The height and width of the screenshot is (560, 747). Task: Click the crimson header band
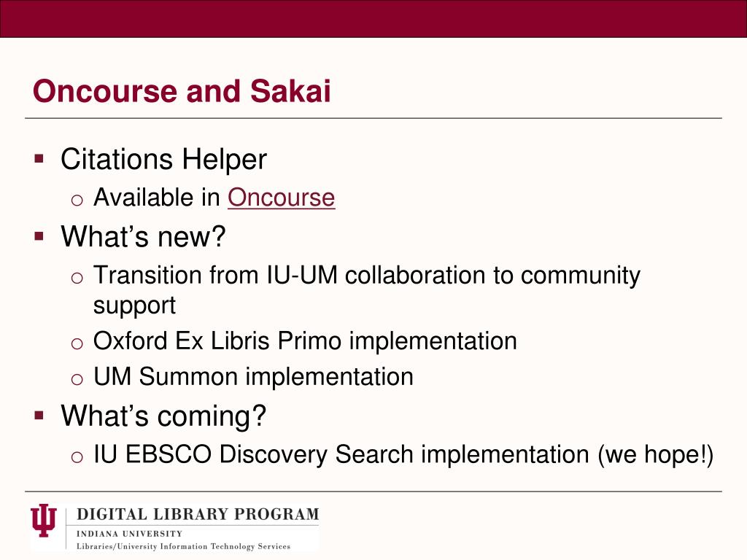pyautogui.click(x=373, y=18)
